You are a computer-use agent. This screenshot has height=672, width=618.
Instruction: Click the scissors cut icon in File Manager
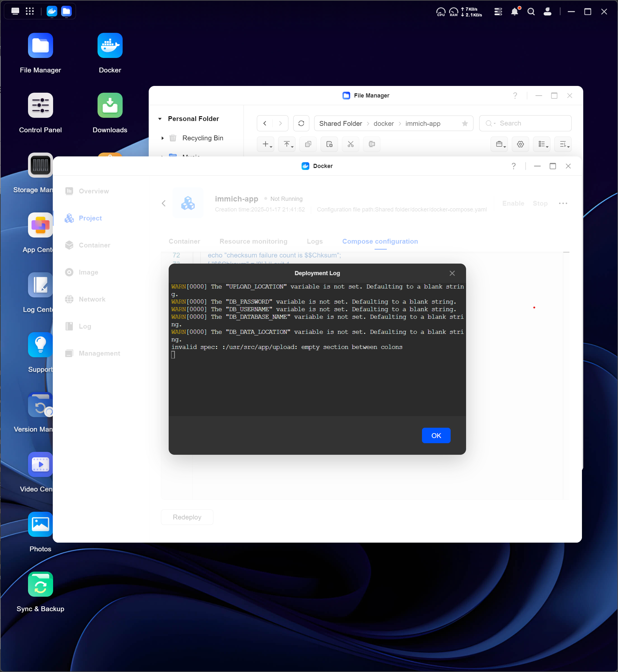coord(350,144)
